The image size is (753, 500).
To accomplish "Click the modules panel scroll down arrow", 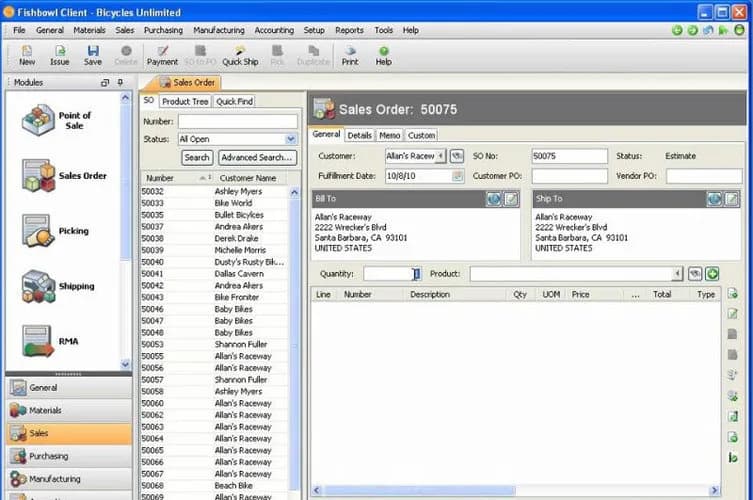I will [125, 364].
